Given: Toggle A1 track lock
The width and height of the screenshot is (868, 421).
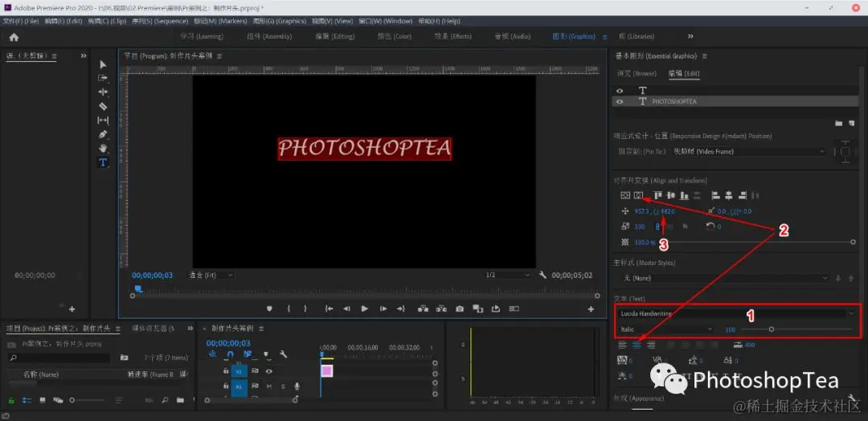Looking at the screenshot, I should tap(226, 386).
